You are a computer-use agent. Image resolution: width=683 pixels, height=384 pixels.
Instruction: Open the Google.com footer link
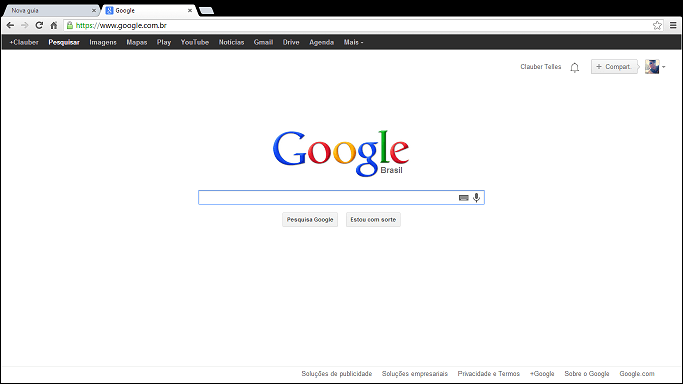(x=637, y=374)
